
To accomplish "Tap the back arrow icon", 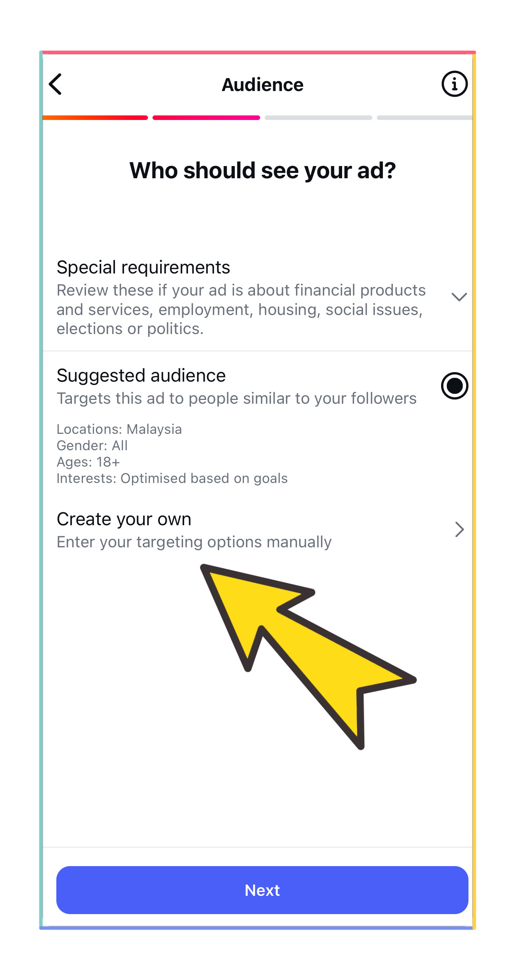I will [x=56, y=84].
